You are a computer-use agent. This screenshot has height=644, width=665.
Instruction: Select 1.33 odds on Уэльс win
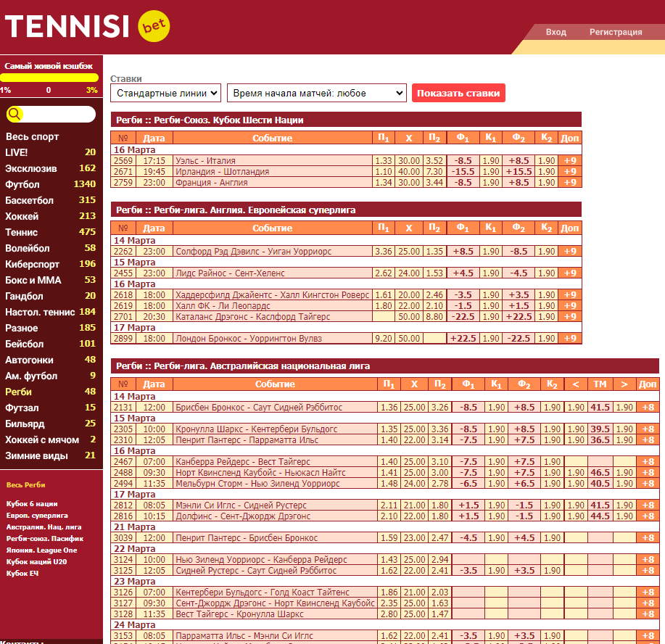point(384,161)
